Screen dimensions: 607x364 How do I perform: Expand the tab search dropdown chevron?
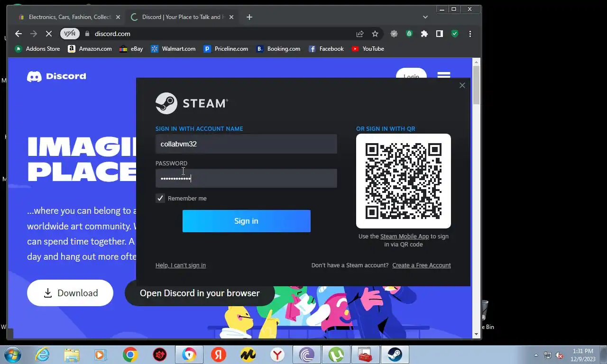425,17
